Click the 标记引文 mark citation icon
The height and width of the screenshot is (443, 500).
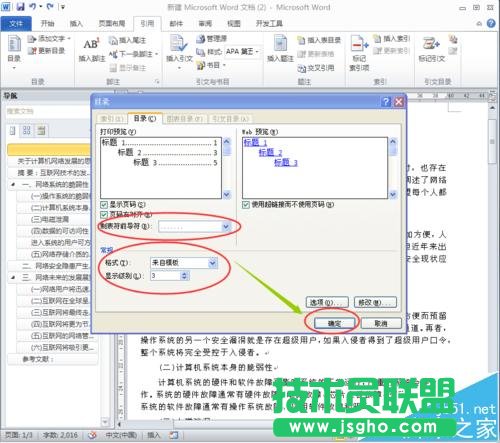431,44
